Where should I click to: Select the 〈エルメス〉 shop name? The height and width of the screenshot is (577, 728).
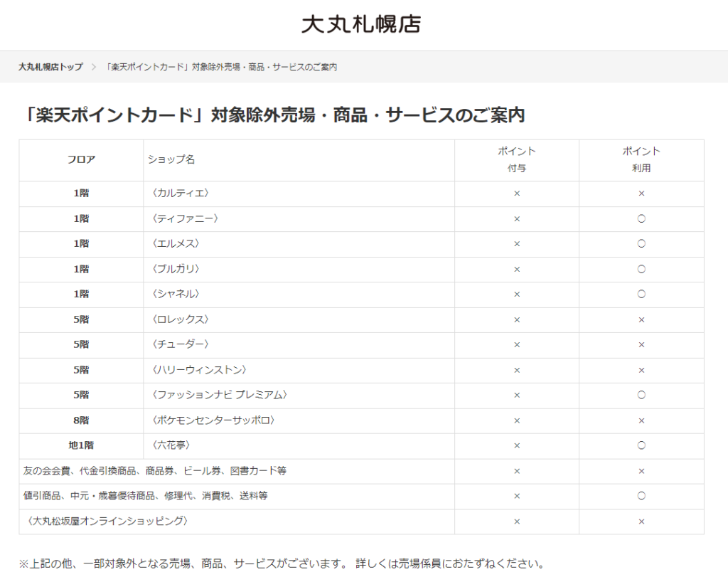click(x=176, y=243)
